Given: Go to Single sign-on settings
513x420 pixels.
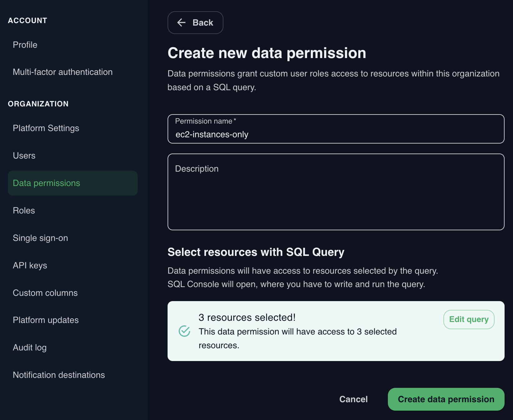Looking at the screenshot, I should (40, 238).
